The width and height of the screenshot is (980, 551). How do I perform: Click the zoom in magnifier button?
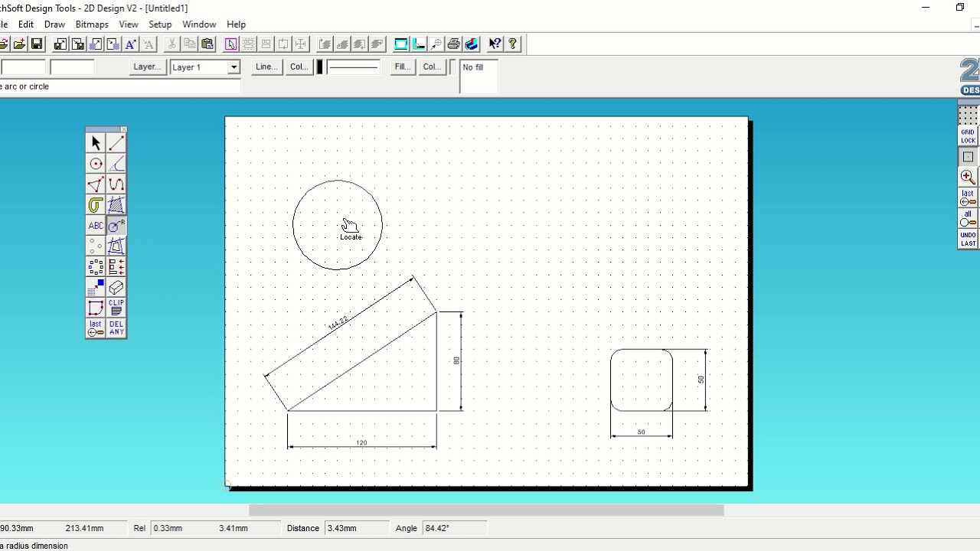[968, 177]
